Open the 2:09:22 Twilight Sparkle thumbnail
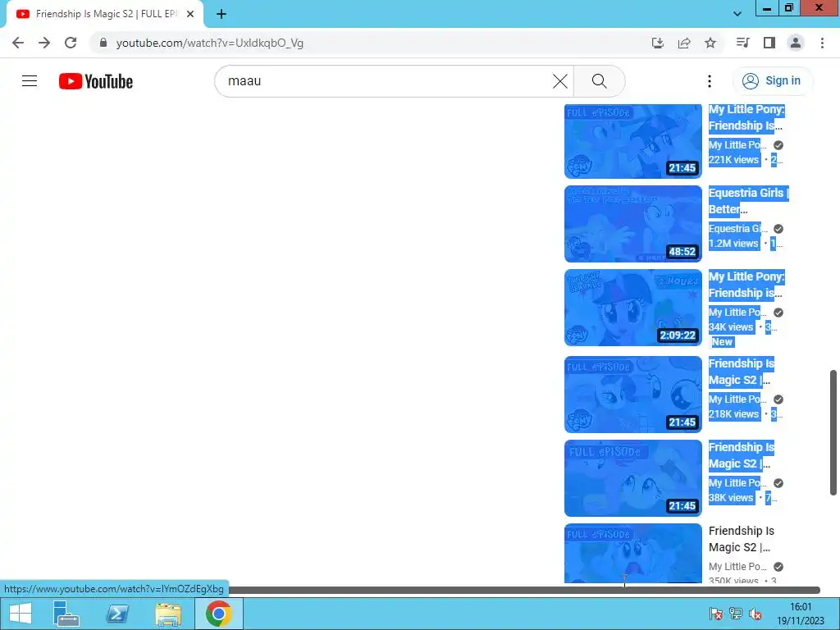 point(632,308)
